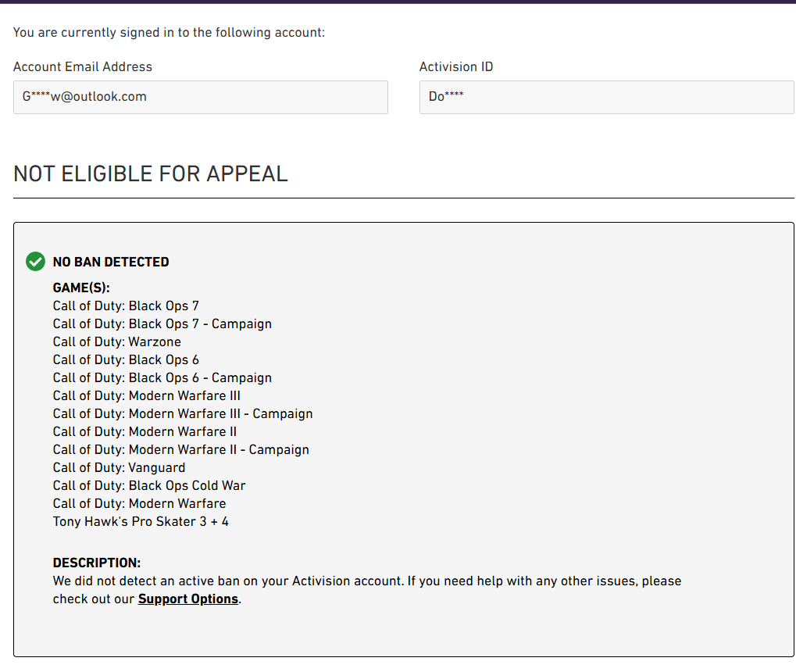Focus the Activision ID field

[607, 97]
